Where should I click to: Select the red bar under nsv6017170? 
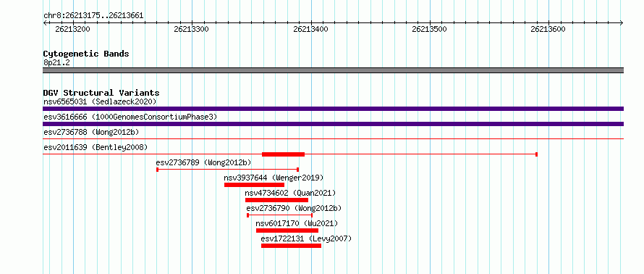[x=287, y=231]
